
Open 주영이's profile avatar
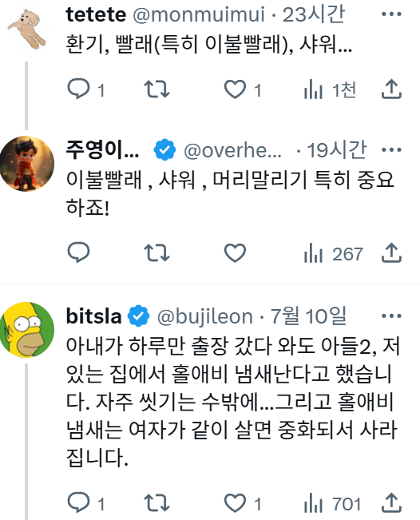(x=27, y=164)
